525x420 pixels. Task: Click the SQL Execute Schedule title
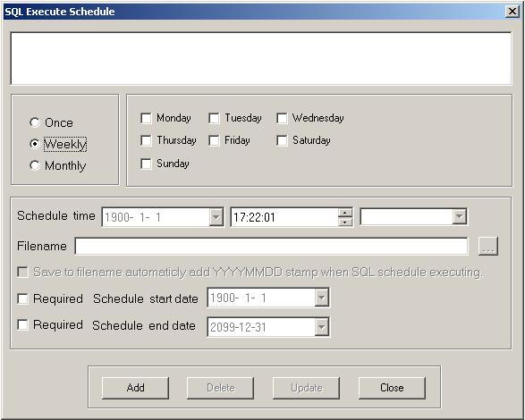[60, 12]
